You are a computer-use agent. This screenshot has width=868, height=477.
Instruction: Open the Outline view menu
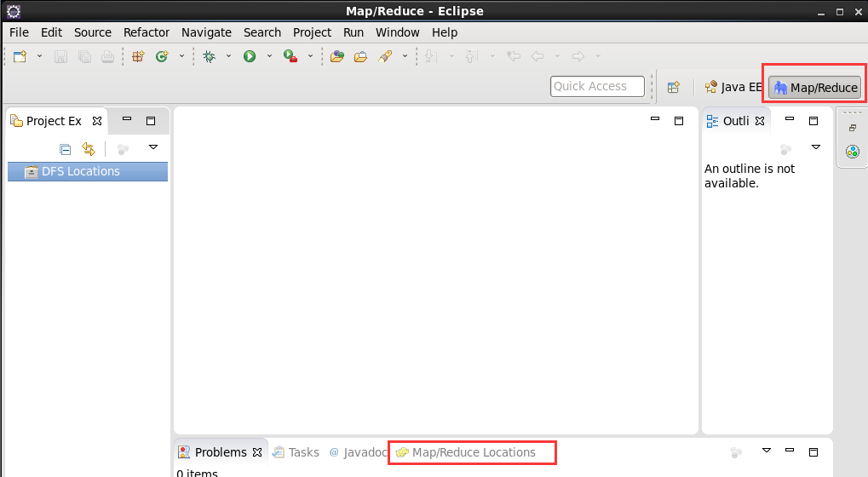816,147
